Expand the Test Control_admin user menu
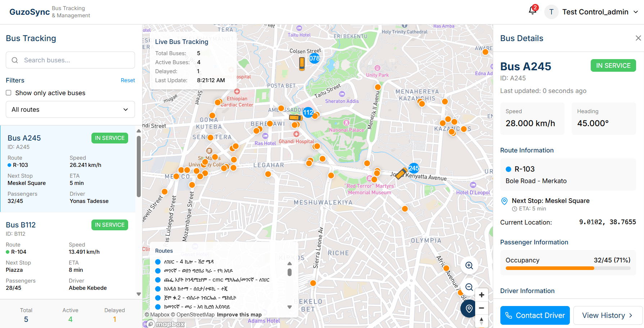 click(595, 12)
